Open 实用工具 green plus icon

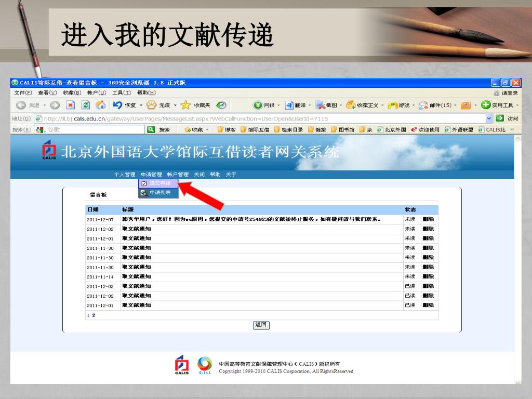tap(486, 105)
